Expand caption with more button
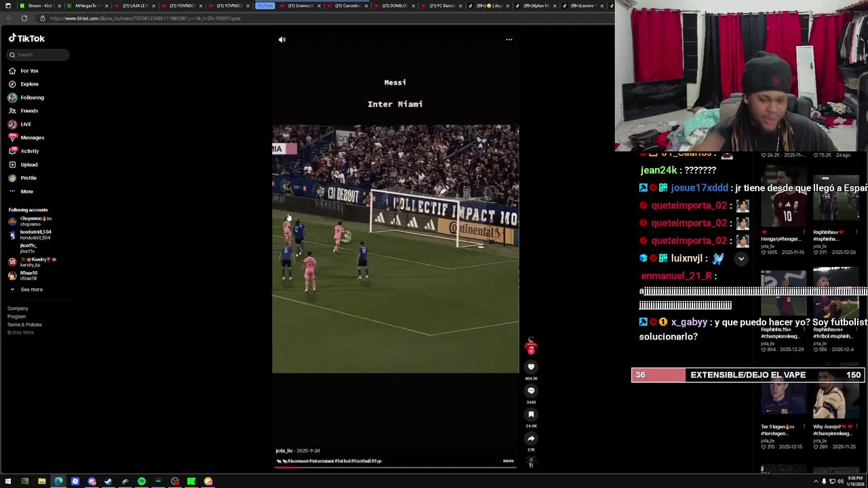The height and width of the screenshot is (488, 868). 508,461
